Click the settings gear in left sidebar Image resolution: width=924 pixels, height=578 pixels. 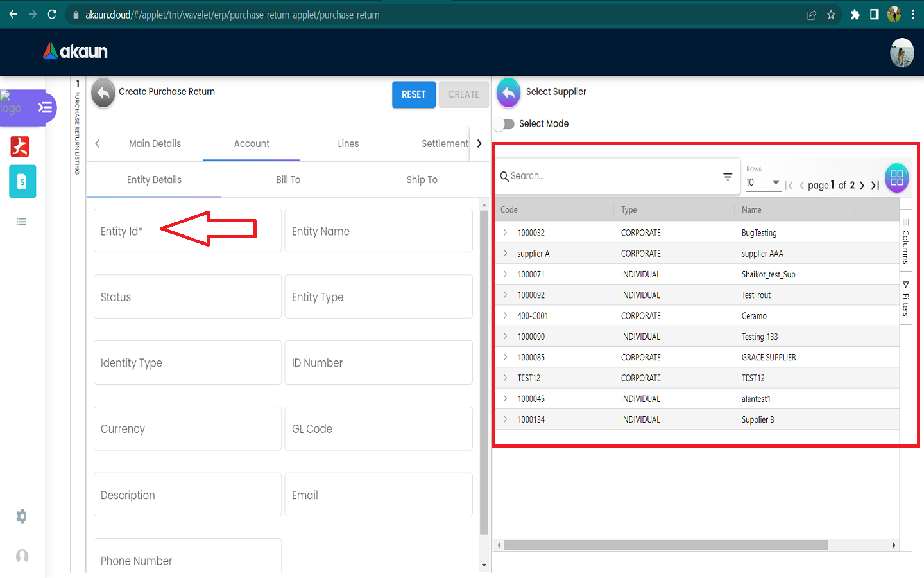coord(21,516)
